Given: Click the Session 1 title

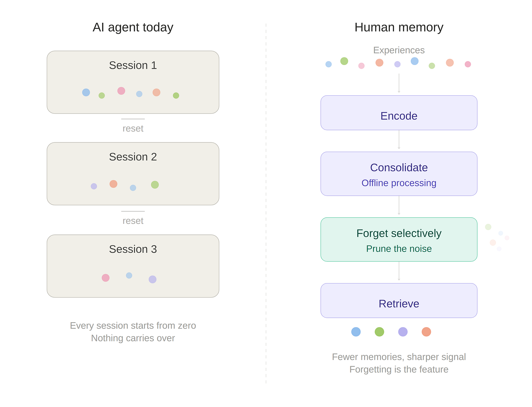Looking at the screenshot, I should [133, 65].
